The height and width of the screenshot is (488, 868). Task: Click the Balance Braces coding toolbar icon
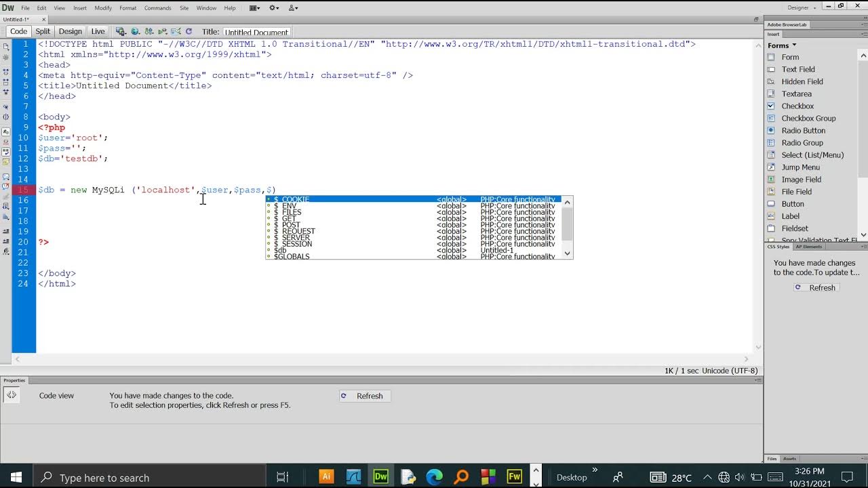click(6, 117)
